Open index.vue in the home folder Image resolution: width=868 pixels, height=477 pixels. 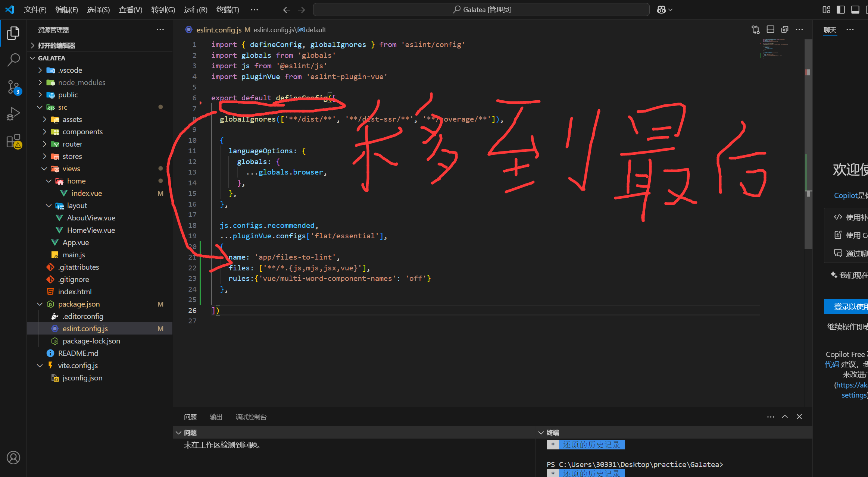(x=87, y=193)
